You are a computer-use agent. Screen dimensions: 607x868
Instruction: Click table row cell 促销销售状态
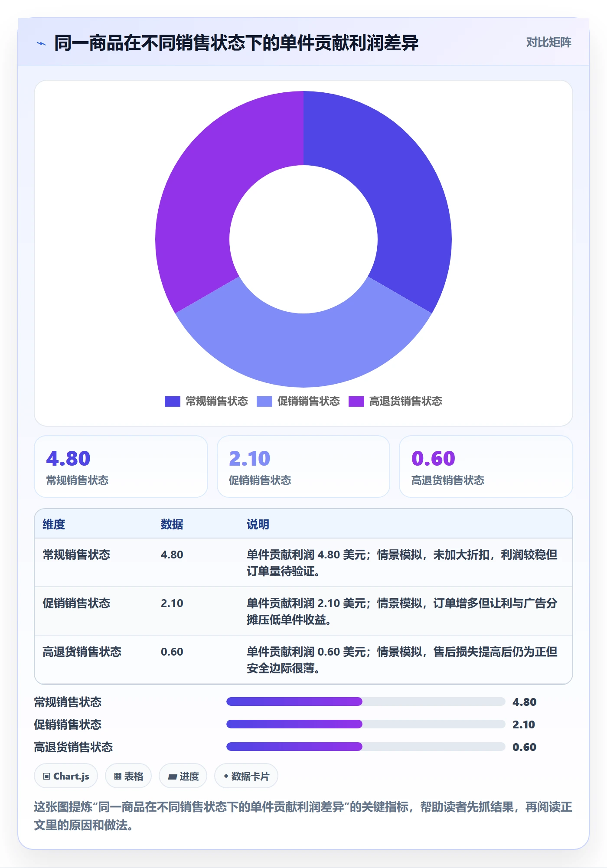pos(76,603)
